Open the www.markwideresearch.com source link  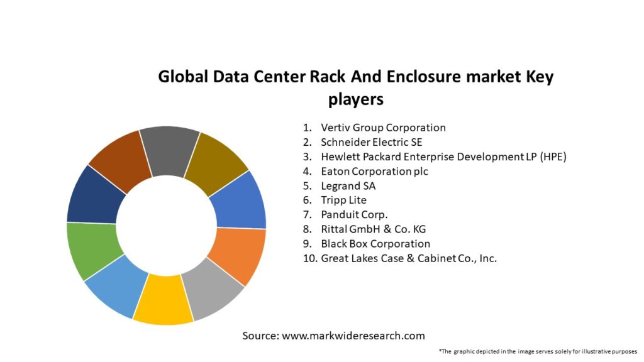(x=353, y=336)
